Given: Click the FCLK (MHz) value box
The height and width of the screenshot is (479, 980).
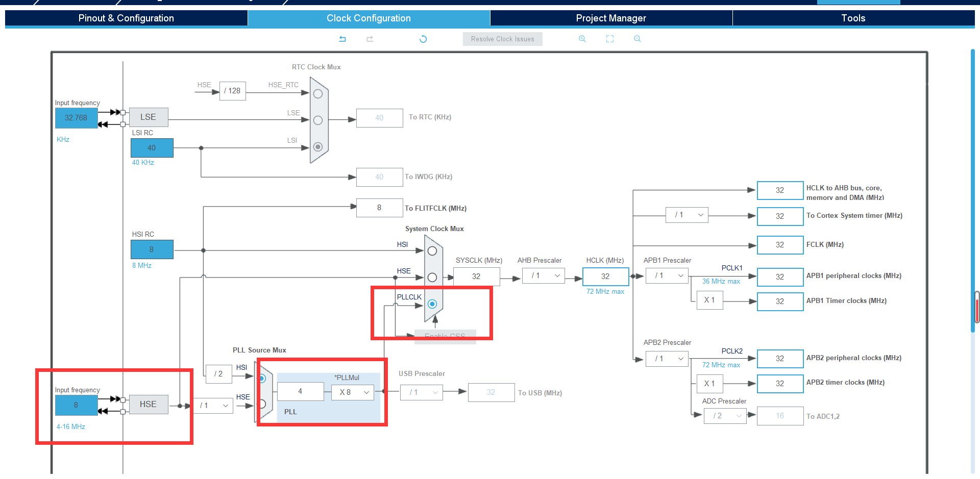Looking at the screenshot, I should pos(780,245).
